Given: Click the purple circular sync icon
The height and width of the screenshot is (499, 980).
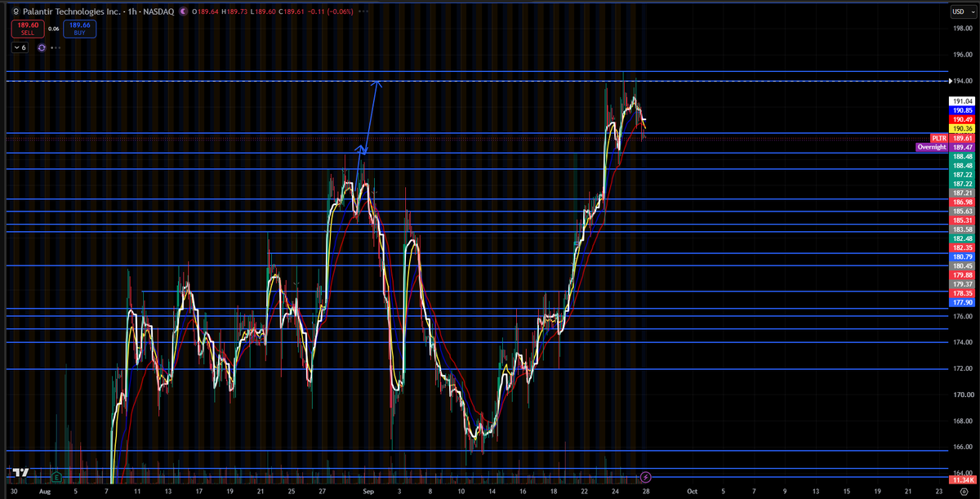Looking at the screenshot, I should 41,47.
